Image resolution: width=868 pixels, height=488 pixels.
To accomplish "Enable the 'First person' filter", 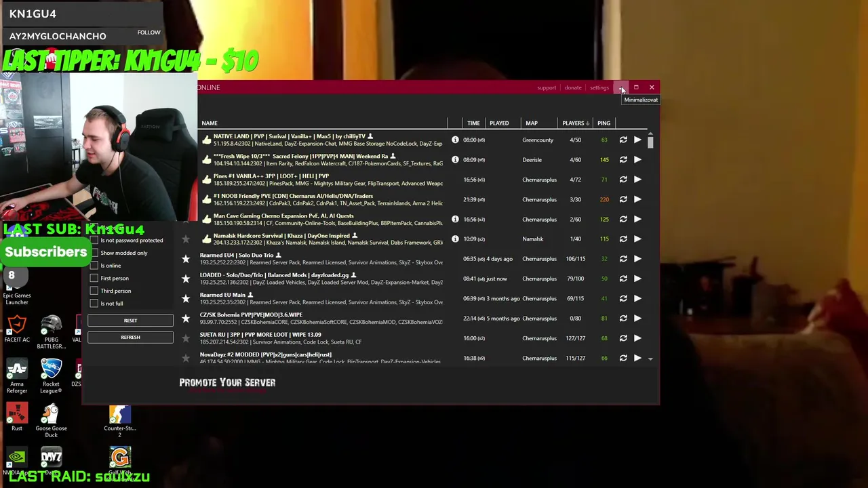I will 94,278.
